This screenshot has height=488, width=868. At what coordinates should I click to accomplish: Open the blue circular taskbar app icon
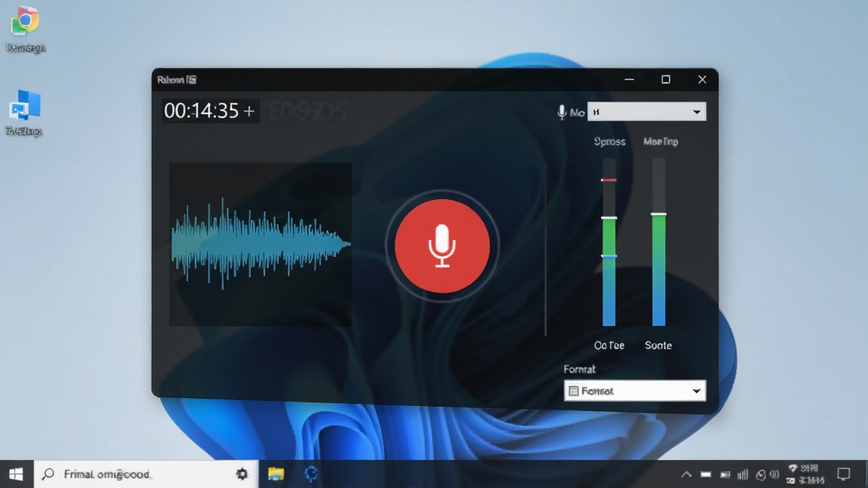310,474
